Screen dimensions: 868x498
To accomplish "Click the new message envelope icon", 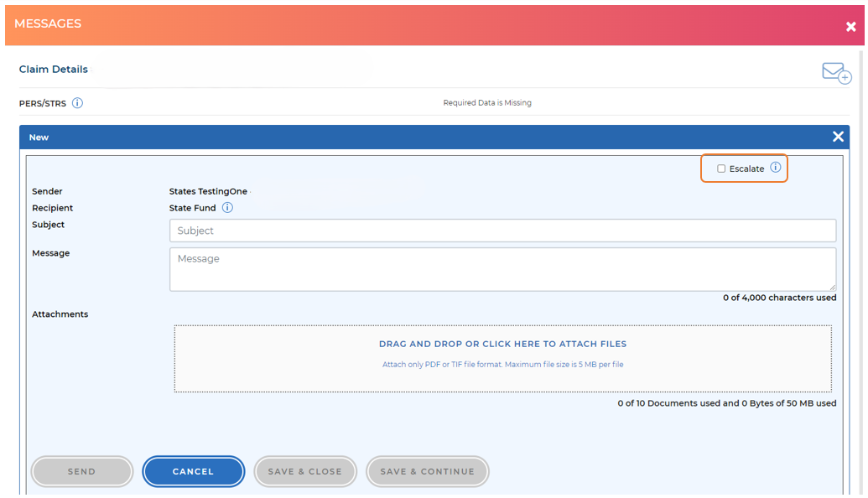I will click(x=835, y=73).
